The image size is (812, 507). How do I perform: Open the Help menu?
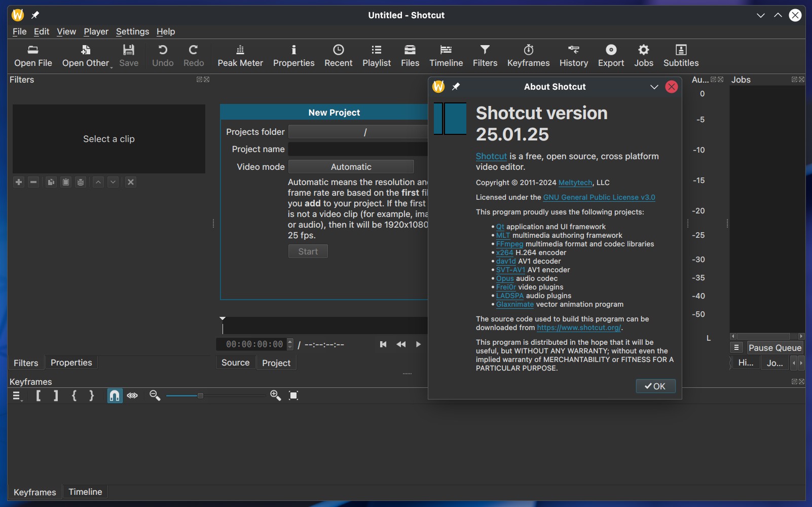[x=166, y=31]
